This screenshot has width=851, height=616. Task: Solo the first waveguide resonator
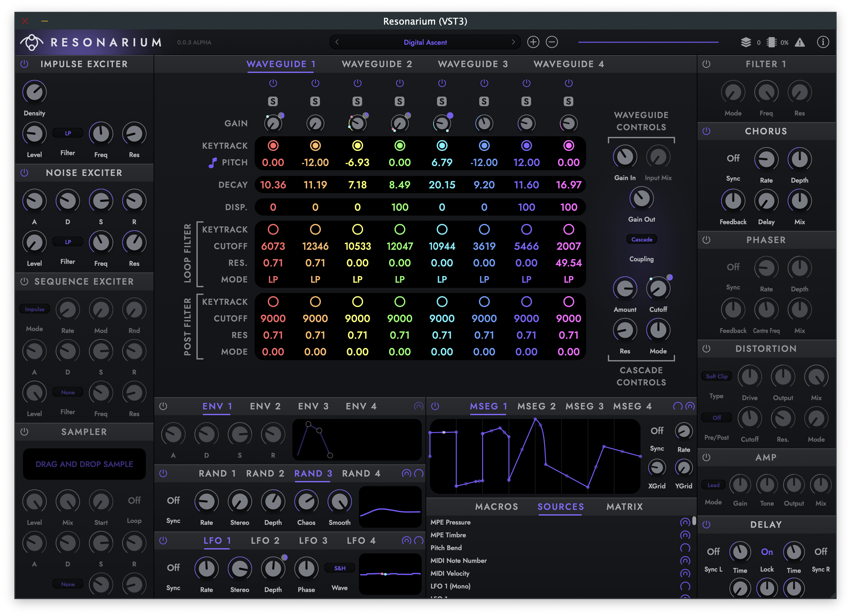point(273,101)
